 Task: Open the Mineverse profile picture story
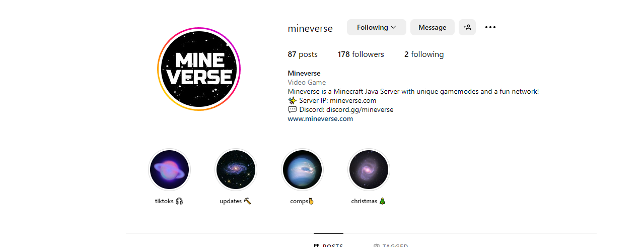coord(199,69)
